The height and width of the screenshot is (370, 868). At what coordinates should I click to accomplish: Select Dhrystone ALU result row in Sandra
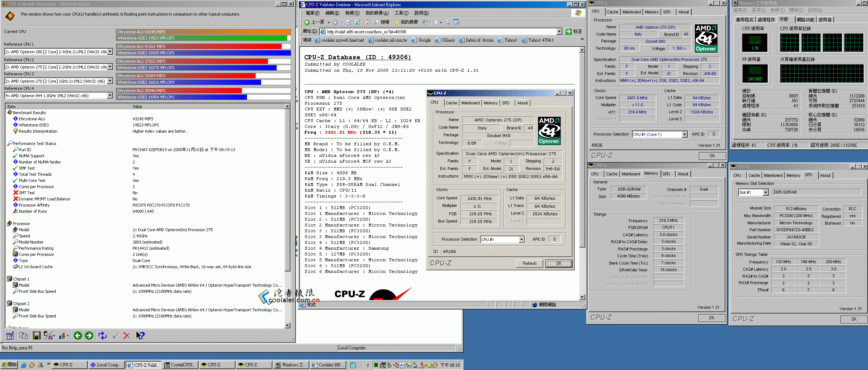tap(145, 119)
